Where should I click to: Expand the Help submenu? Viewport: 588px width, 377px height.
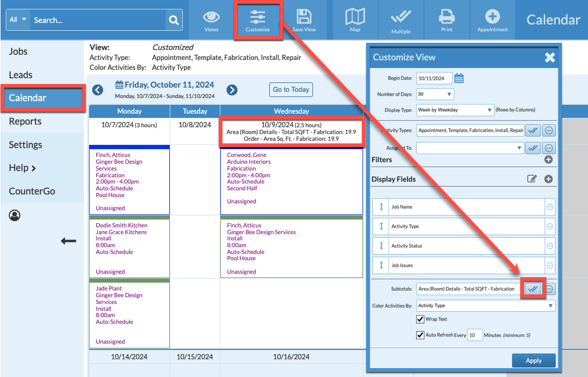pyautogui.click(x=22, y=168)
